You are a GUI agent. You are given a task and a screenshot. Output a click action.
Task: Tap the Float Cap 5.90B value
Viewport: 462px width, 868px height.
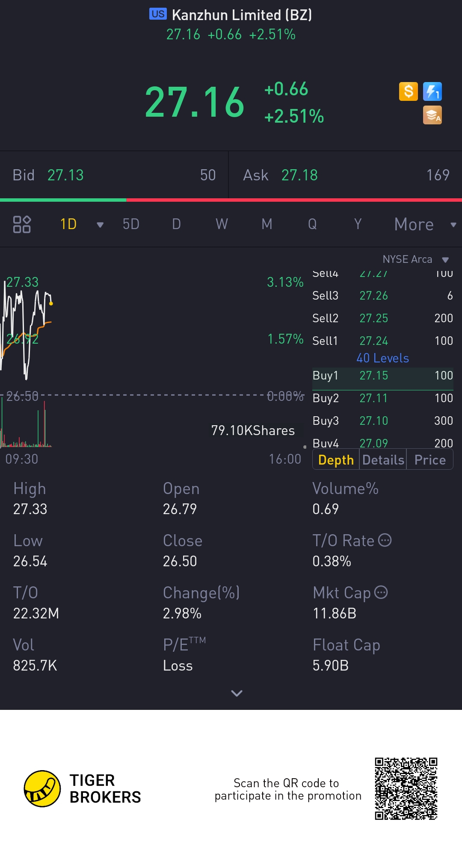tap(331, 665)
